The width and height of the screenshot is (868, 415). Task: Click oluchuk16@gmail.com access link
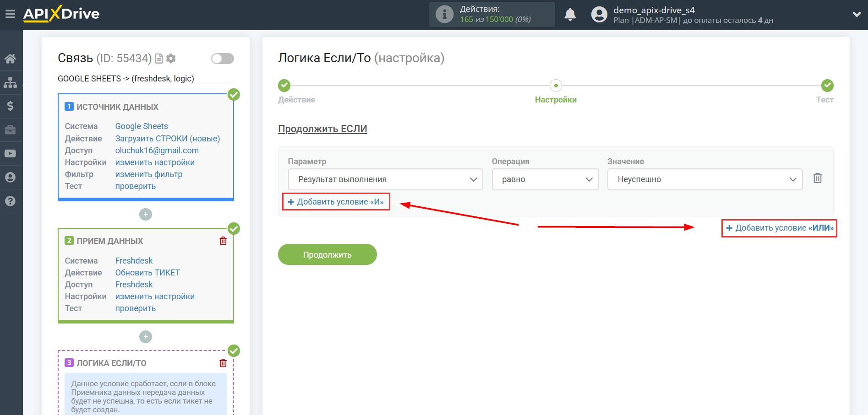[x=157, y=150]
